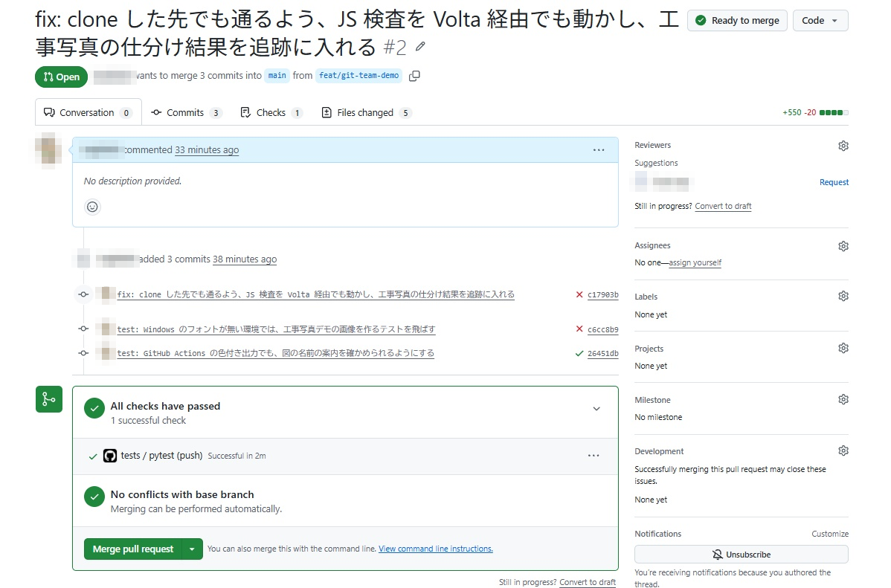
Task: Click the tests / pytest (push) check name
Action: pyautogui.click(x=161, y=456)
